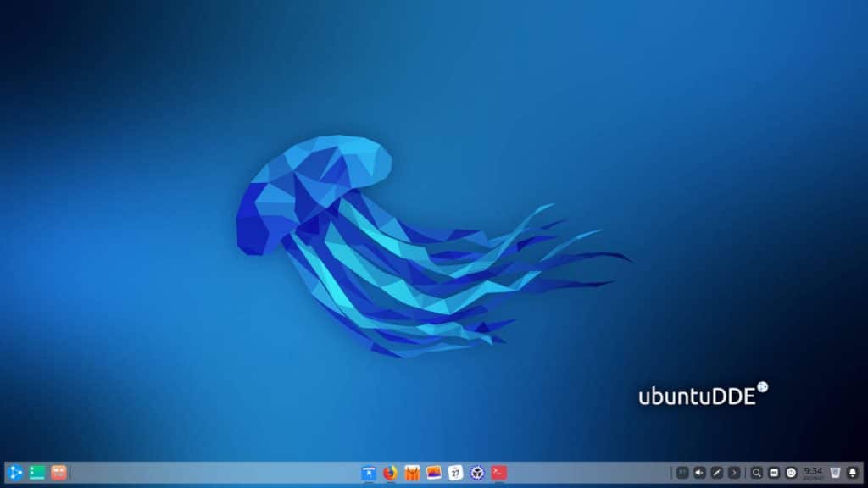This screenshot has width=868, height=488.
Task: Open the Trash from the tray
Action: pos(834,472)
